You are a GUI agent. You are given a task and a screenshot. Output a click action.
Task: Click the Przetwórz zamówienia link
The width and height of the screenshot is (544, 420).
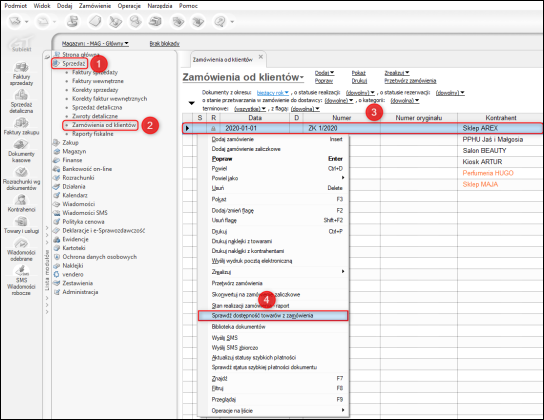(410, 81)
